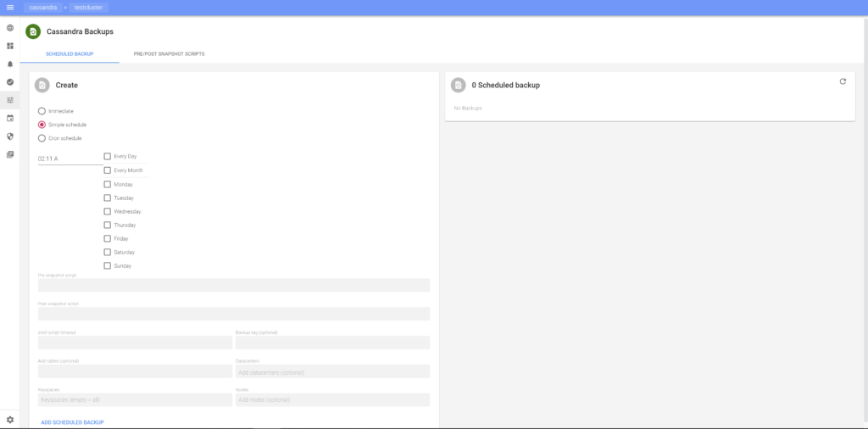Open the Keyspaces field
The width and height of the screenshot is (868, 429).
click(x=135, y=399)
